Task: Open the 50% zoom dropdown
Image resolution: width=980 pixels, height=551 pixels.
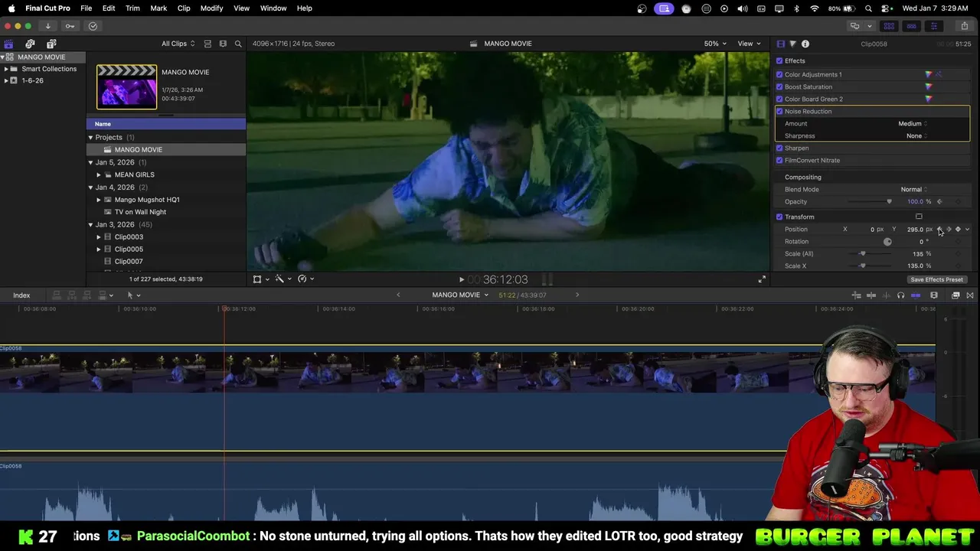Action: click(x=715, y=44)
